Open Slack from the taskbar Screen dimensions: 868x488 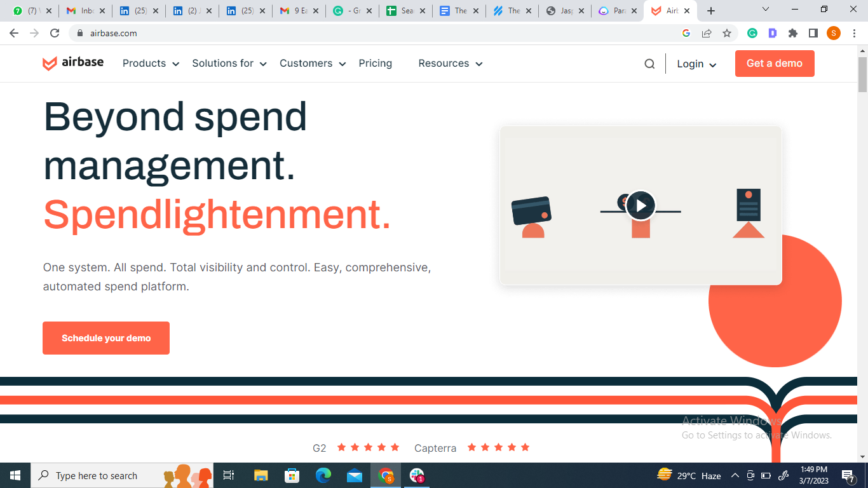click(417, 475)
